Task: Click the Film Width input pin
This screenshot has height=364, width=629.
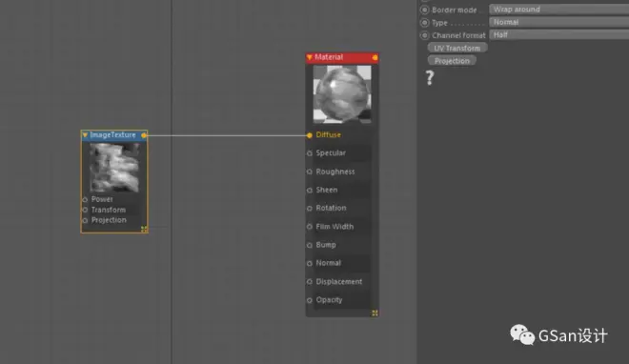Action: (x=310, y=227)
